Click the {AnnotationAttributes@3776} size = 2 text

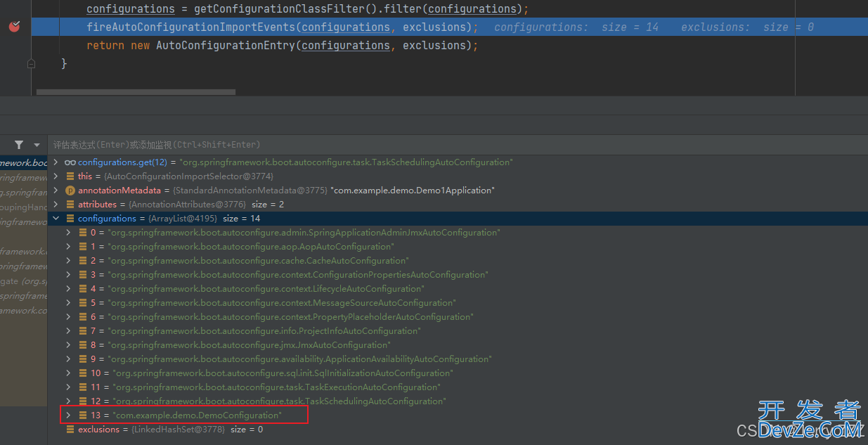tap(205, 205)
